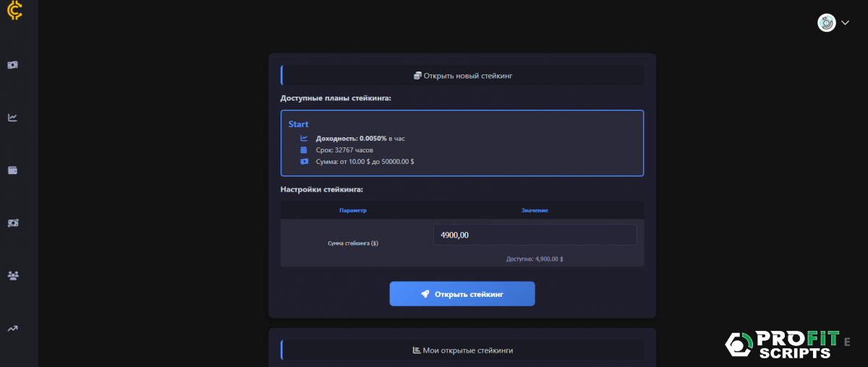Open the people group icon in sidebar
Viewport: 868px width, 367px height.
pyautogui.click(x=13, y=275)
